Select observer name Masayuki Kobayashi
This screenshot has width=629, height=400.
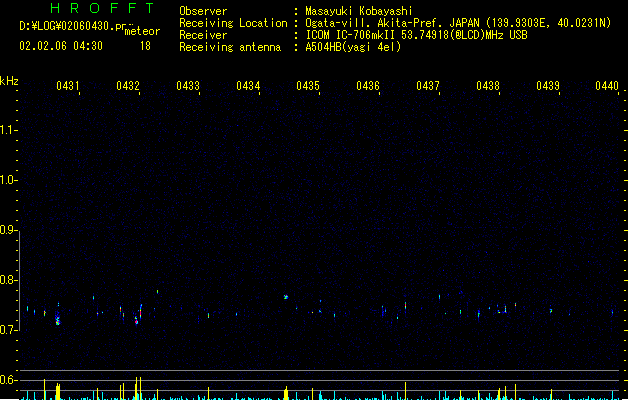(359, 11)
